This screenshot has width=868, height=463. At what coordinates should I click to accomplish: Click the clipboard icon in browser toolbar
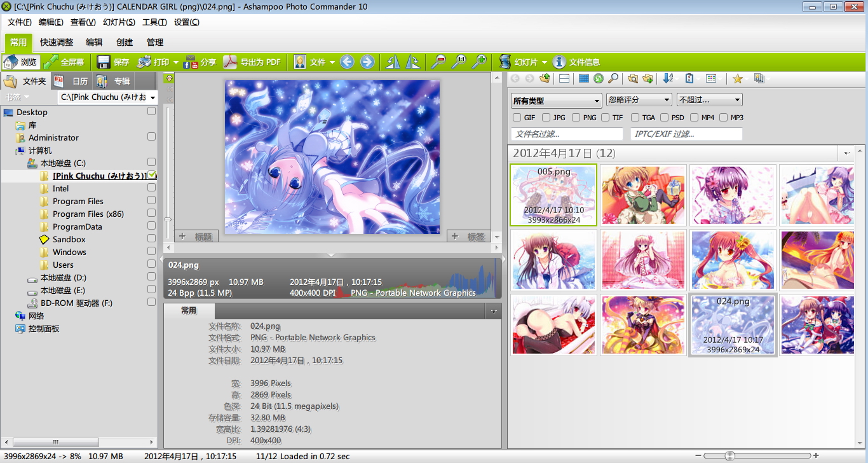[689, 78]
